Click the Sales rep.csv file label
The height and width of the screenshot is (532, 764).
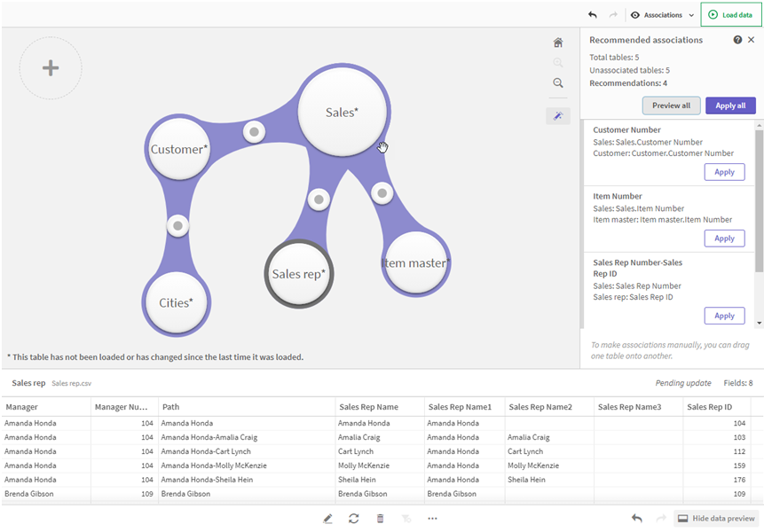[72, 384]
